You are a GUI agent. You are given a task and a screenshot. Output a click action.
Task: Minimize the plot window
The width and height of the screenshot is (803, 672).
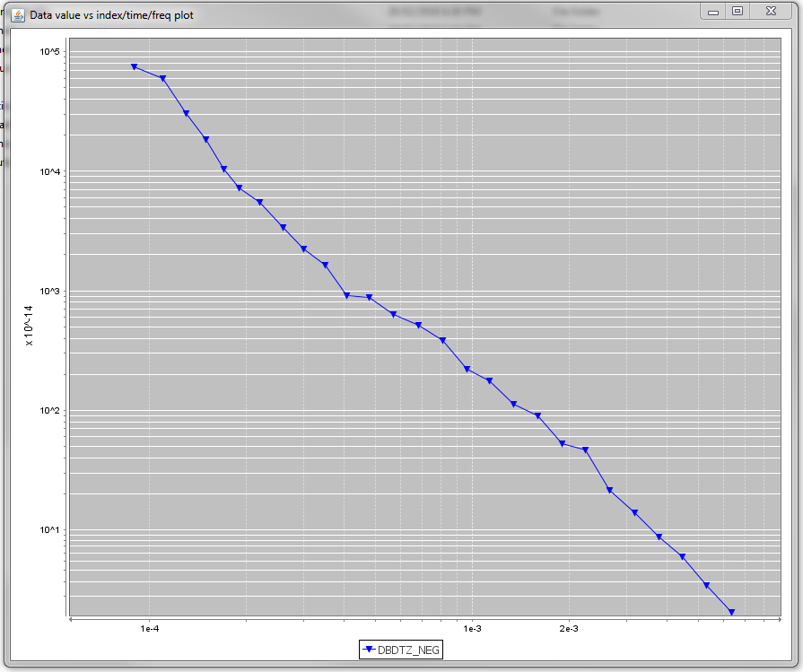tap(713, 12)
